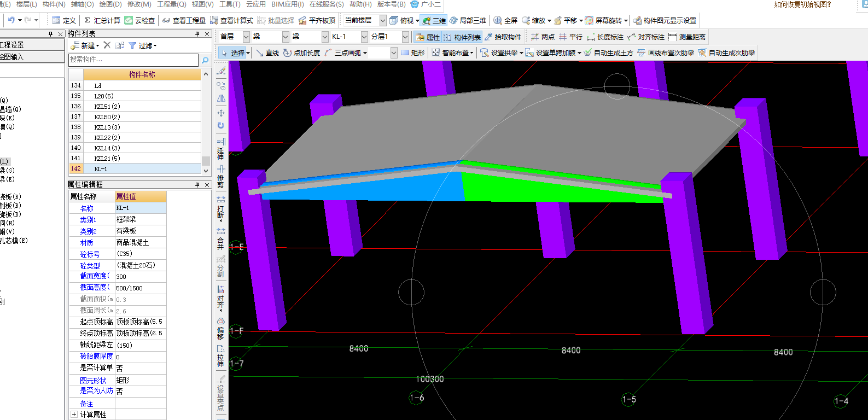Viewport: 868px width, 420px height.
Task: Open the BIM应用(I) menu
Action: click(287, 4)
